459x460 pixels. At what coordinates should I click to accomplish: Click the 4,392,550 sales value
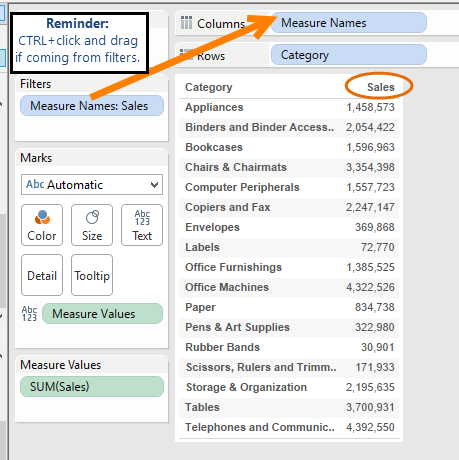370,427
